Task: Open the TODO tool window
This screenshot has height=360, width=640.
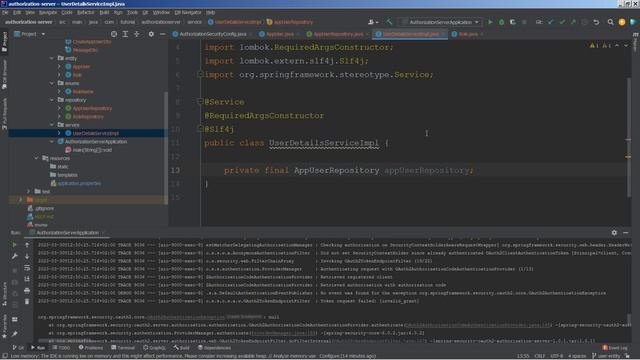Action: pos(61,348)
